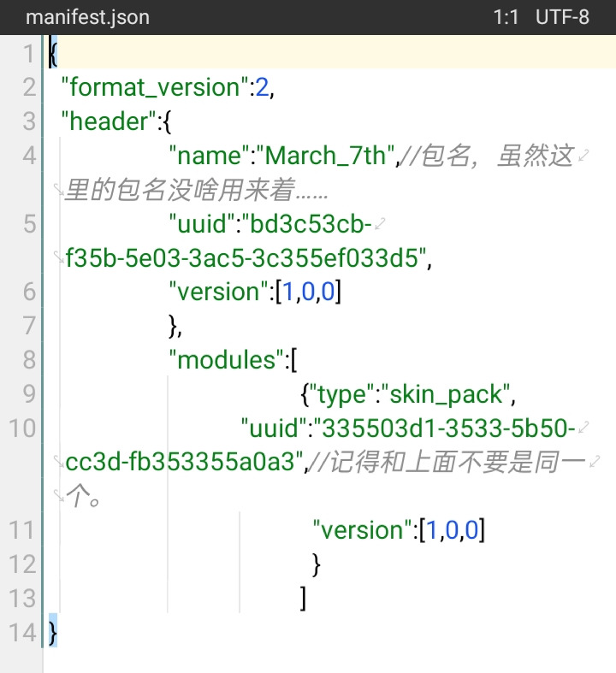Click the comment starting with //包名
Screen dimensions: 616x673
(486, 156)
